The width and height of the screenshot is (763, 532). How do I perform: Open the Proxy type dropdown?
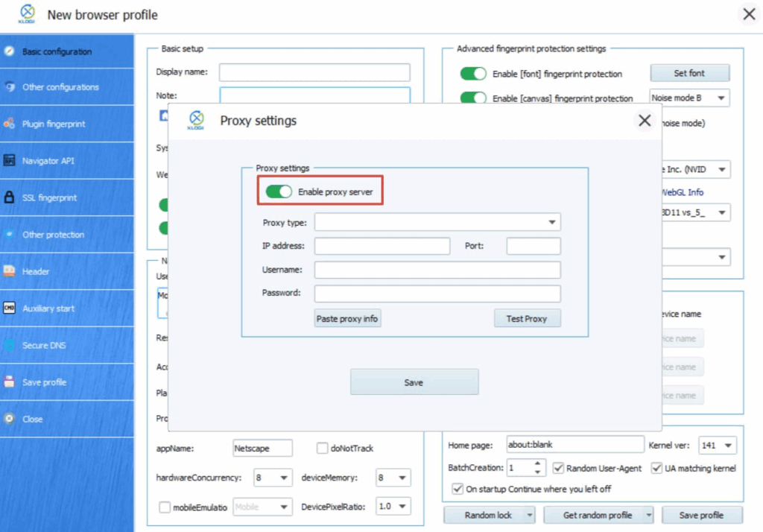[552, 221]
